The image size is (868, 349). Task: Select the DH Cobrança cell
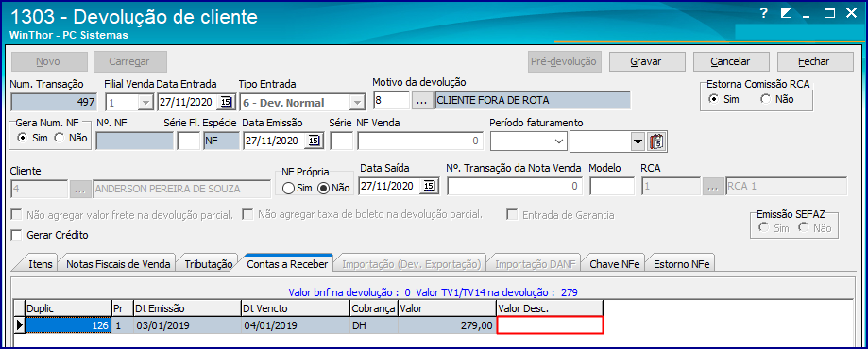(x=374, y=325)
